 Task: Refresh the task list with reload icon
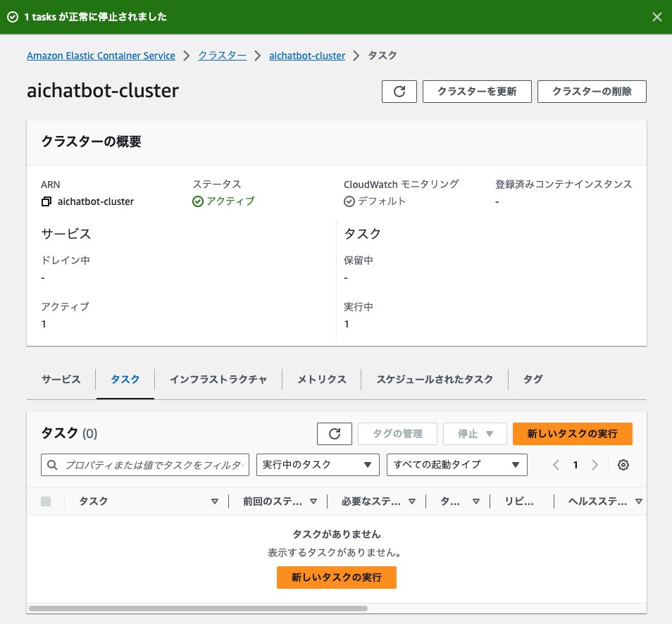tap(335, 434)
